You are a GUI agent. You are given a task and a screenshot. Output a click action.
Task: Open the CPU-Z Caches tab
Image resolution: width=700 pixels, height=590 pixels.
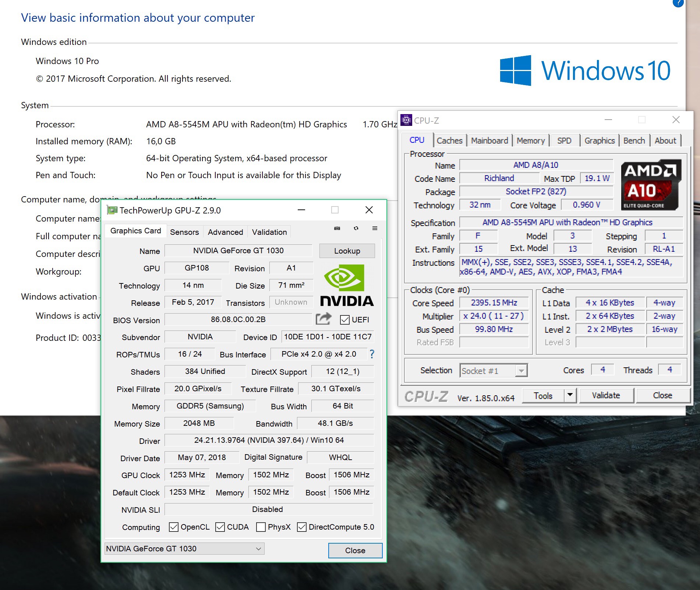pyautogui.click(x=449, y=141)
